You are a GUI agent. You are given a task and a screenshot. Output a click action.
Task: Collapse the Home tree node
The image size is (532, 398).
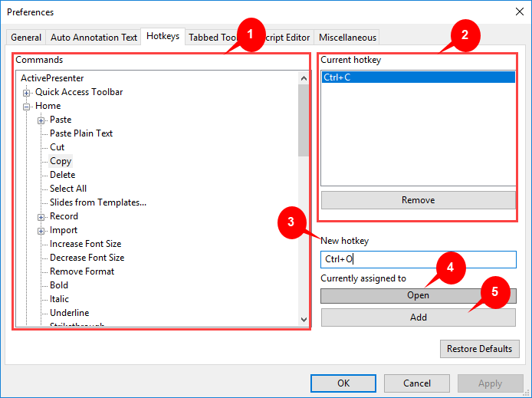click(26, 107)
